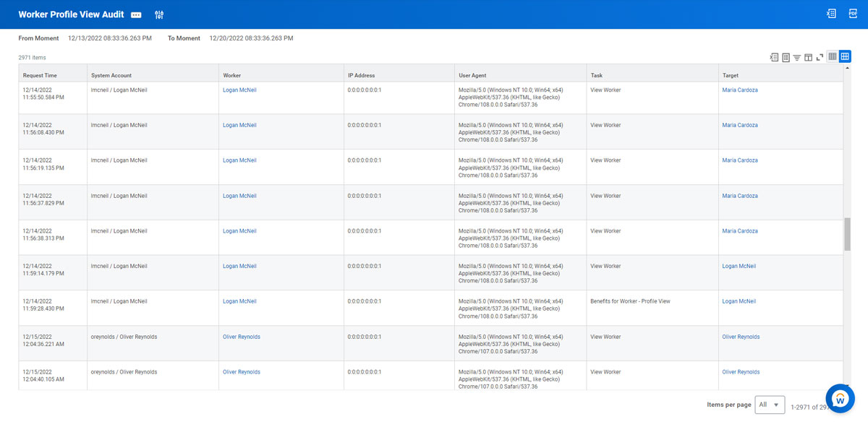Select IP address in 11:56:37.829 PM row
This screenshot has height=427, width=868.
[x=365, y=196]
